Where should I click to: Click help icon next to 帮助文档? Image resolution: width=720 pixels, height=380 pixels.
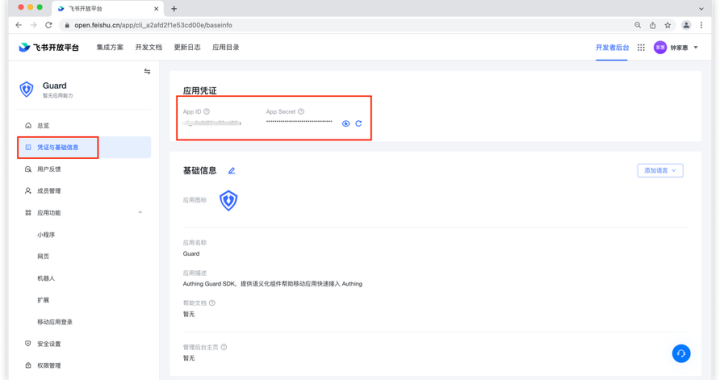(x=212, y=303)
